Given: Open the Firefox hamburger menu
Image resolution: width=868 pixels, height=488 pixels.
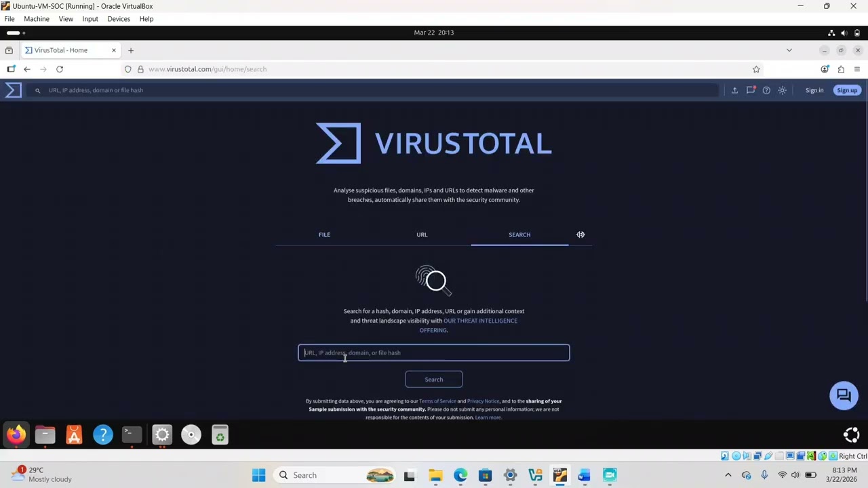Looking at the screenshot, I should 857,69.
